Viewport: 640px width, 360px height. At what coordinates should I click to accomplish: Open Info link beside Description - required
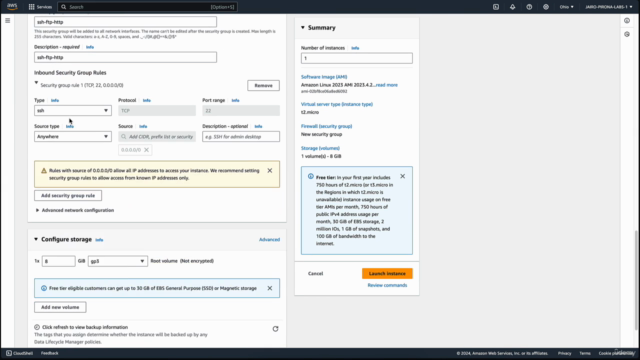coord(90,47)
